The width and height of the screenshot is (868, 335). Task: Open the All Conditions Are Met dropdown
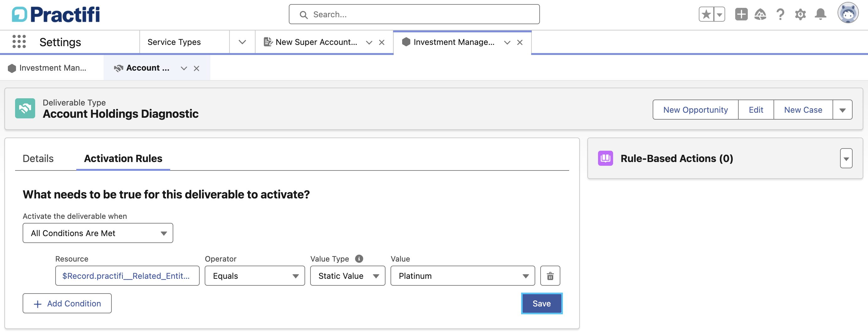pos(98,233)
